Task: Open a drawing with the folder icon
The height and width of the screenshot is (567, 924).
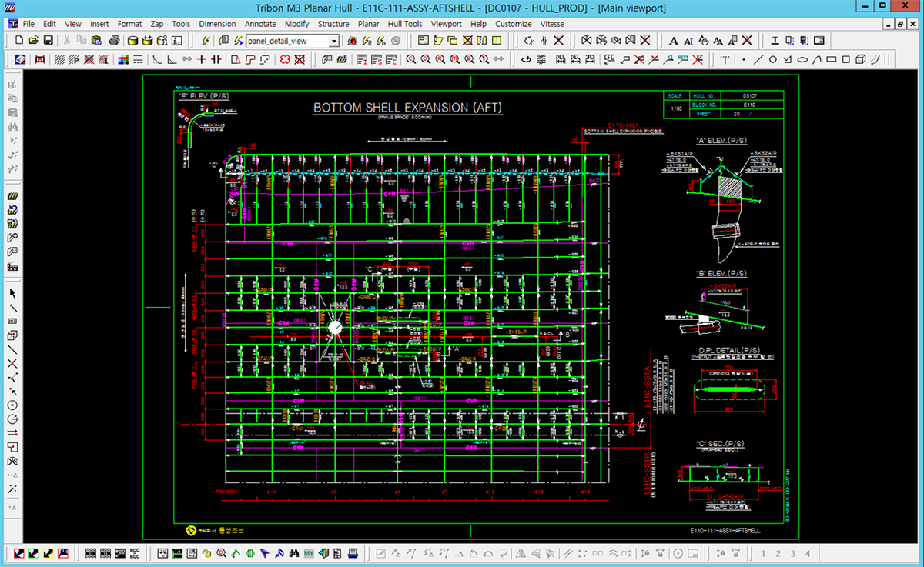Action: [x=34, y=41]
